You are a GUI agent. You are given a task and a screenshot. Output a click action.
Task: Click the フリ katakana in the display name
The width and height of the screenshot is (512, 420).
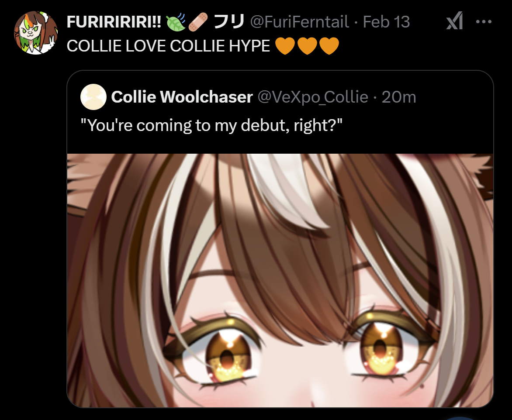point(228,21)
